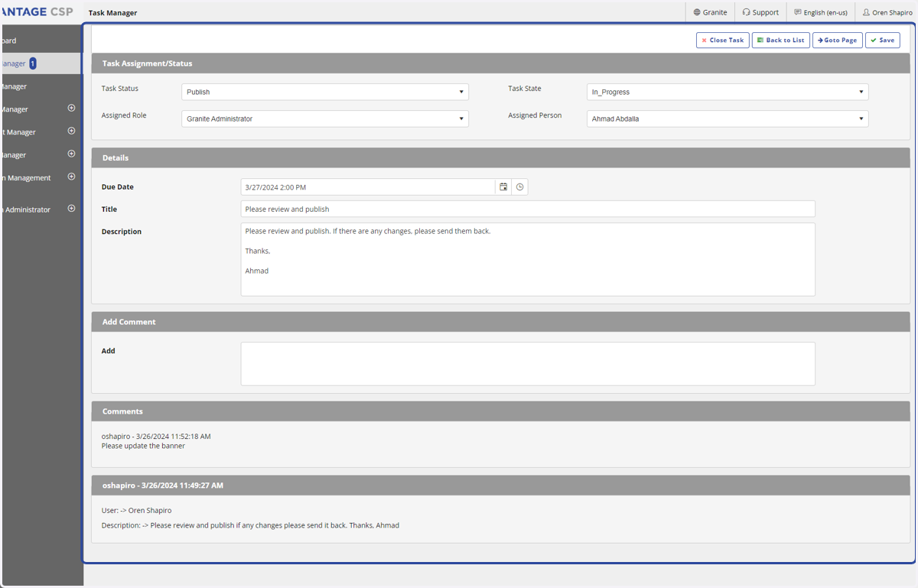Click in the Add comment text box
Image resolution: width=918 pixels, height=588 pixels.
(x=528, y=363)
